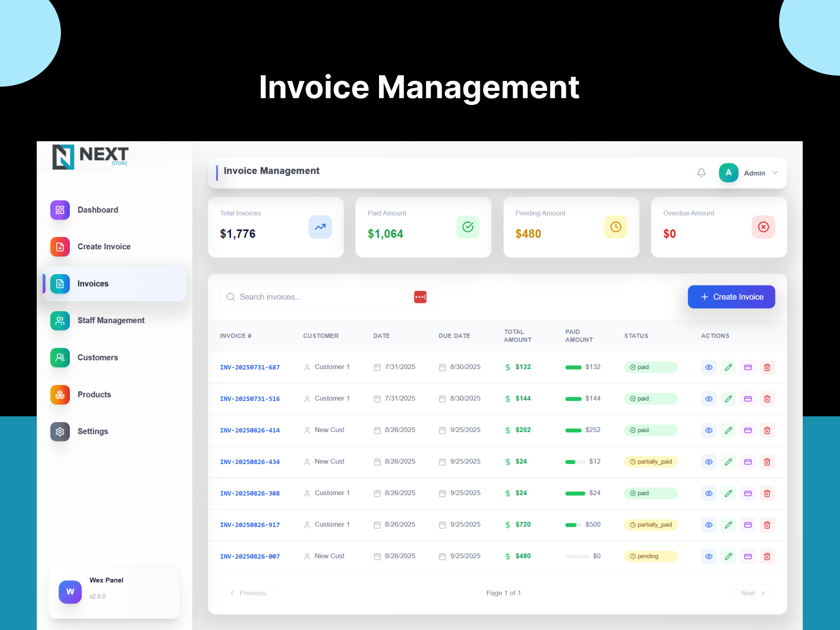Delete invoice INV-20250826-308 with trash icon
Viewport: 840px width, 630px height.
pyautogui.click(x=767, y=493)
